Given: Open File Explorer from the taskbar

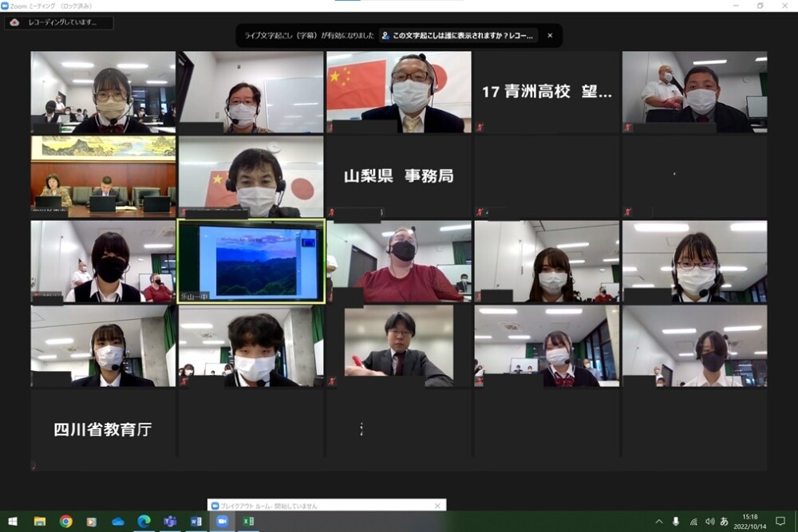Looking at the screenshot, I should (x=39, y=522).
